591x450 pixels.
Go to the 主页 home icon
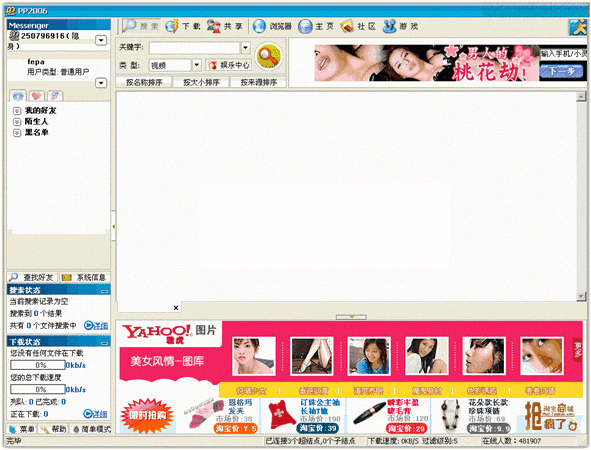317,26
